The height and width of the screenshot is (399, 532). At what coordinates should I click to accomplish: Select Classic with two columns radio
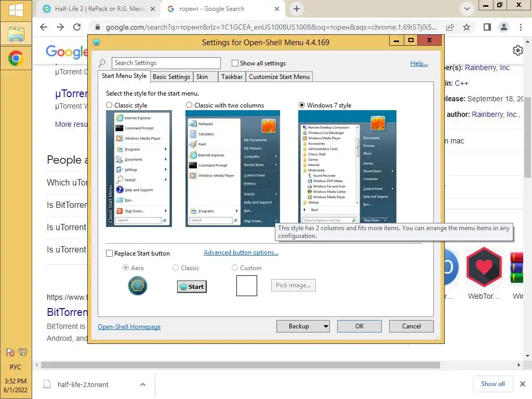tap(189, 105)
